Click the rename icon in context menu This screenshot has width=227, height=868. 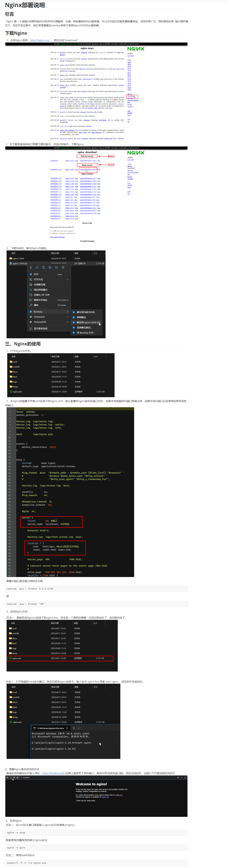coord(50,268)
